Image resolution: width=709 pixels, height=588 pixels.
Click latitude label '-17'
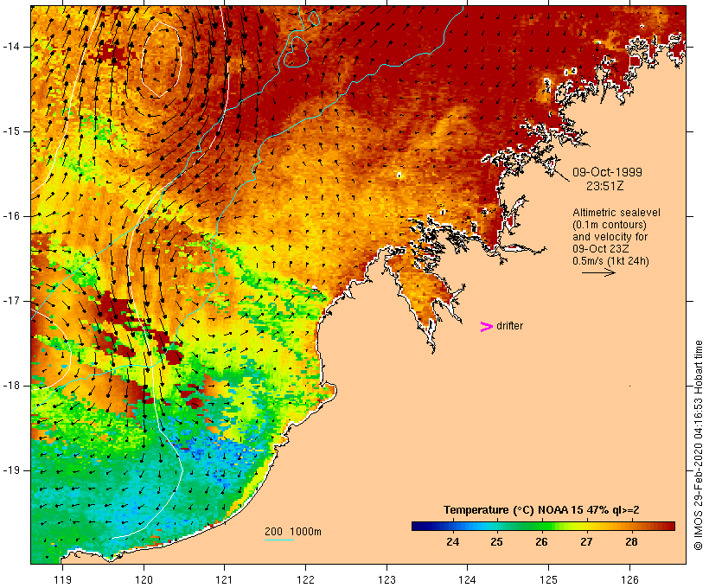11,301
